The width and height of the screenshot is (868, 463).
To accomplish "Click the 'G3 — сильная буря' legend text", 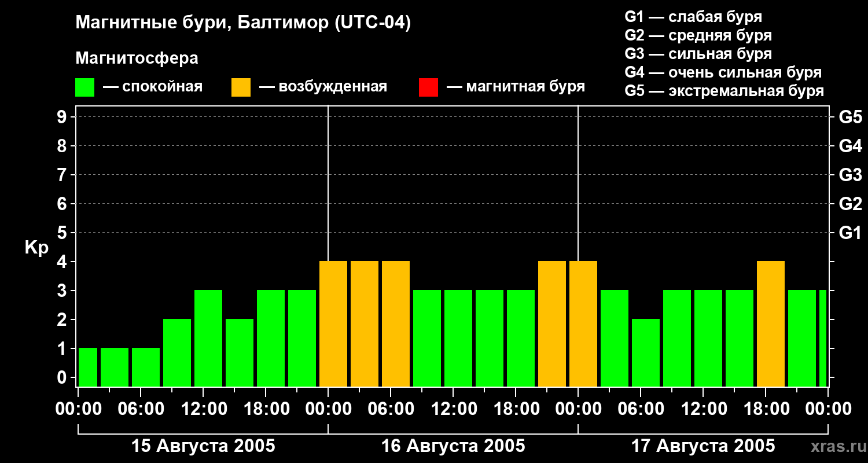I will click(698, 54).
